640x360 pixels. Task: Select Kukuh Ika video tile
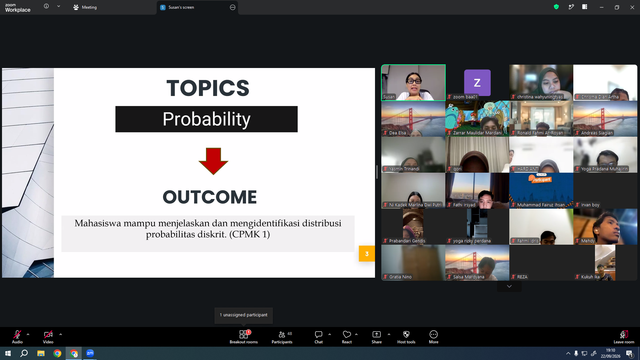click(x=605, y=262)
